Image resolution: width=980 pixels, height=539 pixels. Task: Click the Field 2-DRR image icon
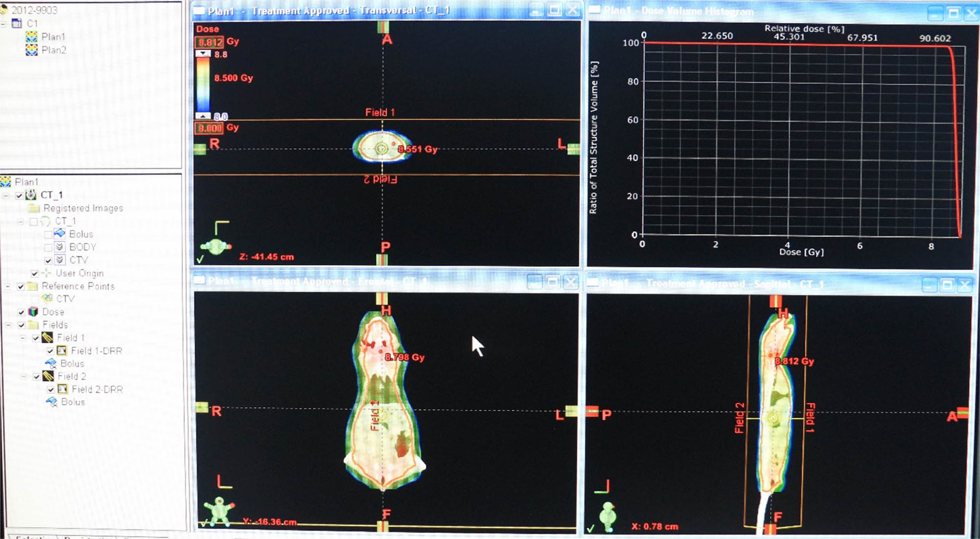tap(63, 389)
